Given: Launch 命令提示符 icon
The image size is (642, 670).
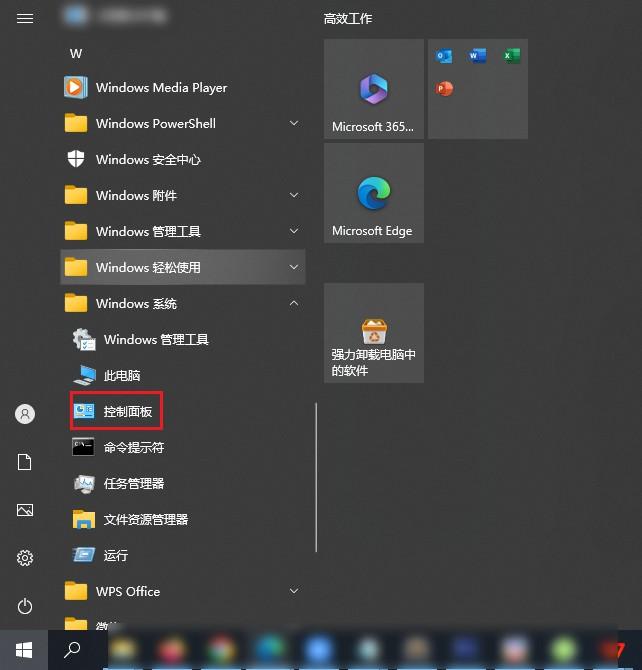Looking at the screenshot, I should pyautogui.click(x=83, y=447).
